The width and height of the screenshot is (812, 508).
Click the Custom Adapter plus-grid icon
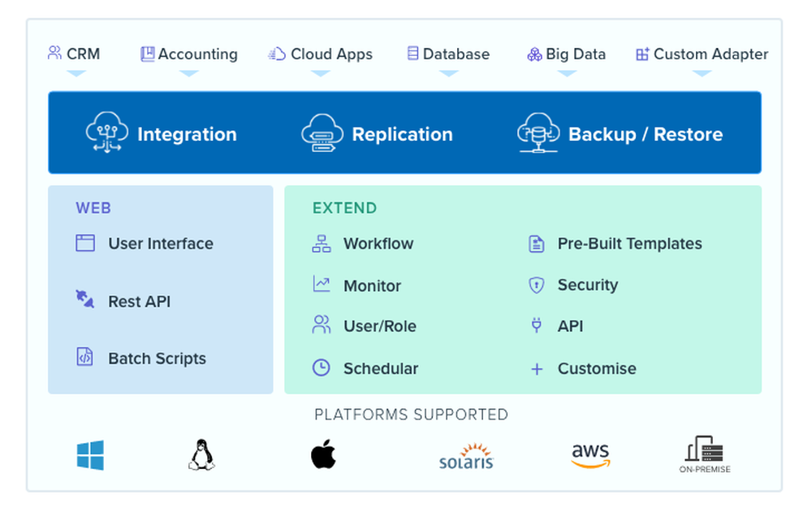click(642, 54)
